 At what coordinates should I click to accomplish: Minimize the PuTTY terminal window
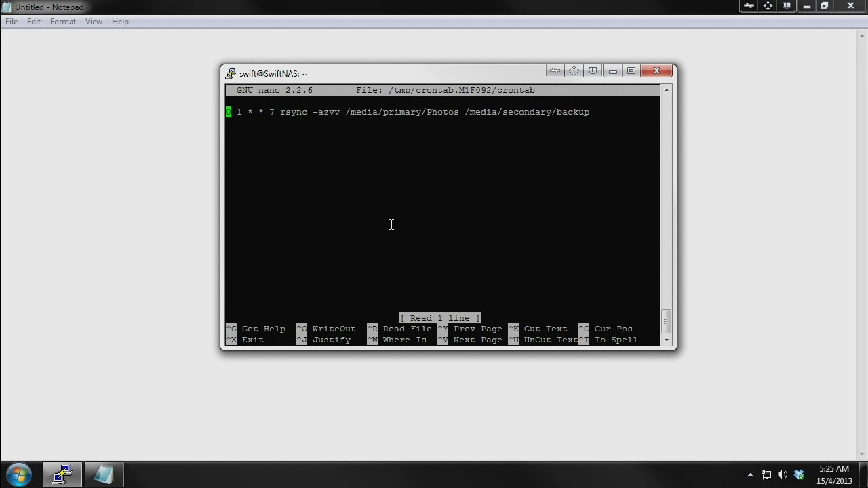coord(612,70)
